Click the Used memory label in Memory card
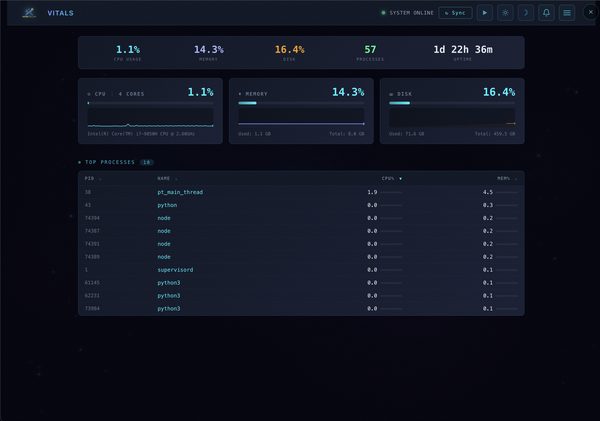This screenshot has height=421, width=600. click(x=254, y=134)
